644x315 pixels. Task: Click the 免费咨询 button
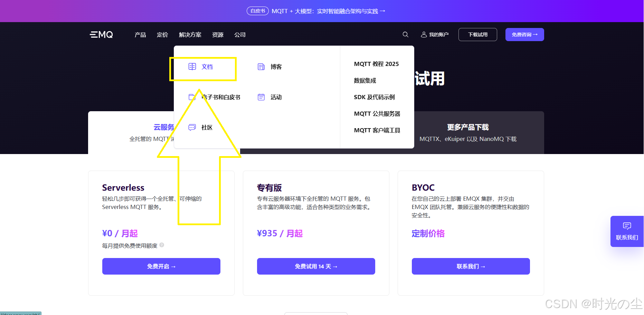tap(525, 35)
